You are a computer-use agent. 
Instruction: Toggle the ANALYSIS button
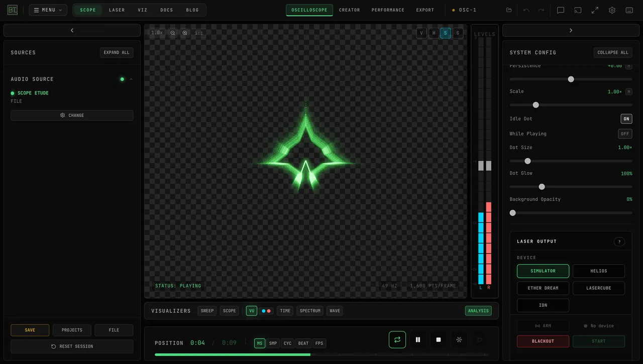pyautogui.click(x=478, y=311)
